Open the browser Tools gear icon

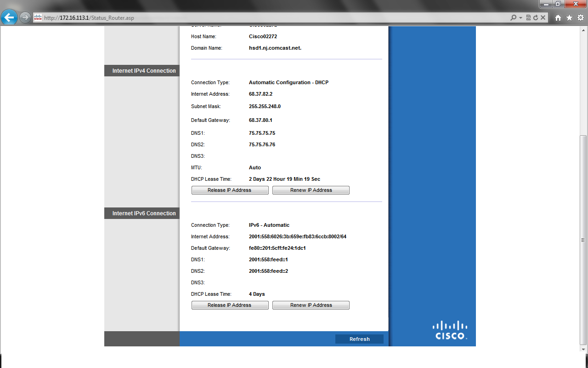580,18
